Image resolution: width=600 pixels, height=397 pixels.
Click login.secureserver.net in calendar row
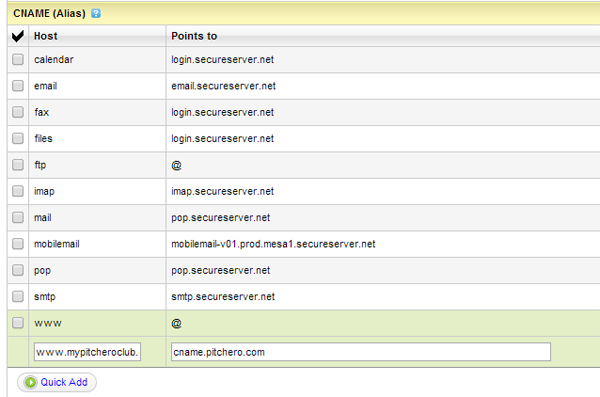[222, 60]
